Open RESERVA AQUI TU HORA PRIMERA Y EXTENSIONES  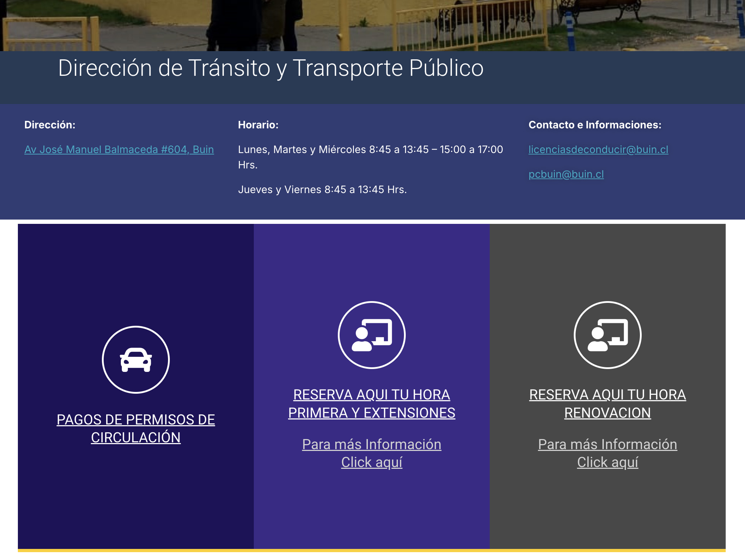click(371, 403)
